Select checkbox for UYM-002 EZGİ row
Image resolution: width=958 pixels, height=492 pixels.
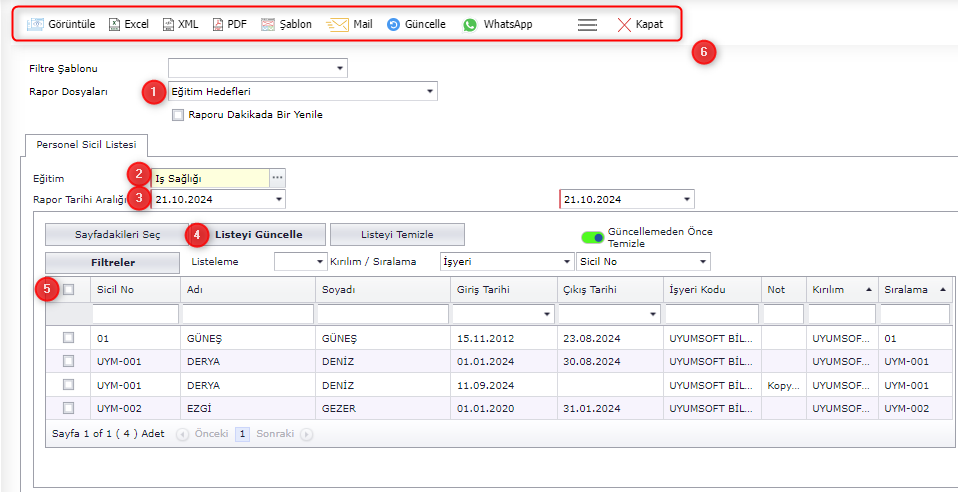(68, 408)
